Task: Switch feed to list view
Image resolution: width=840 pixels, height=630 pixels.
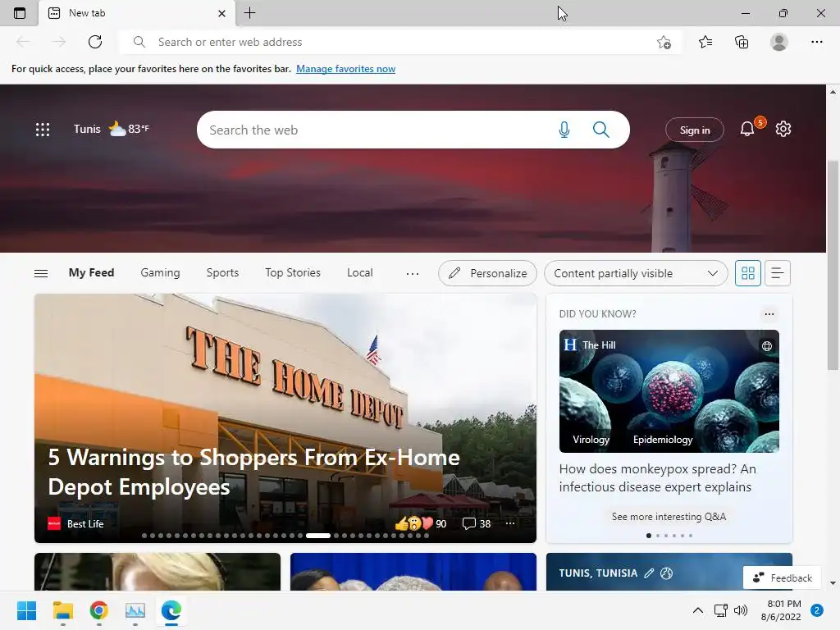Action: coord(778,273)
